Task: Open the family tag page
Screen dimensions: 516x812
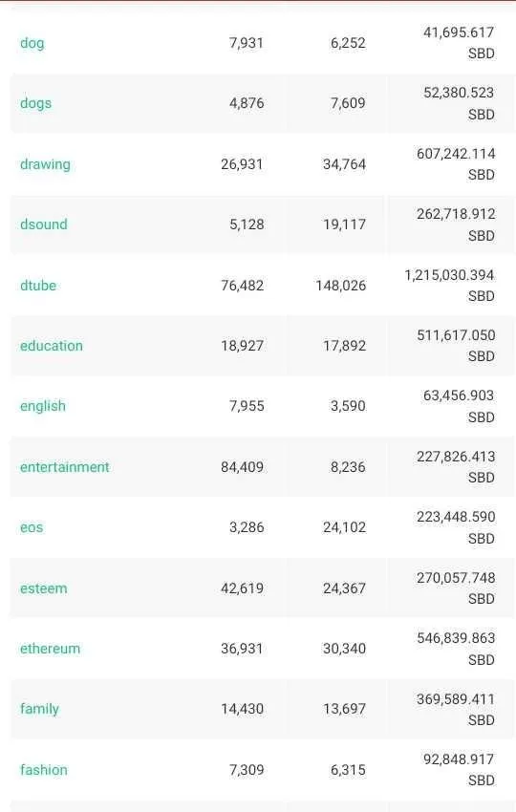Action: click(39, 709)
